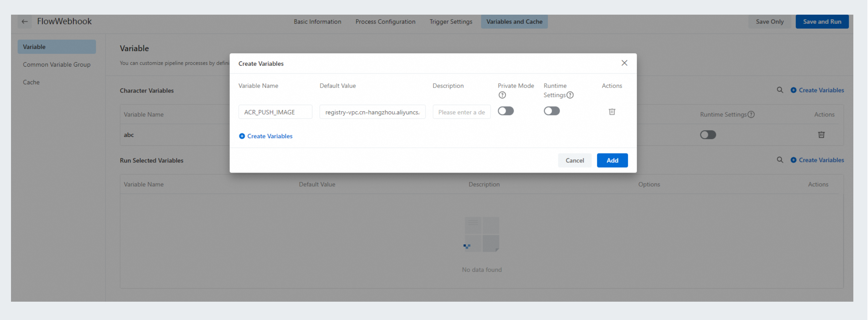Click the Variable Name field ACR_PUSH_IMAGE
Screen dimensions: 868x320
[x=275, y=112]
